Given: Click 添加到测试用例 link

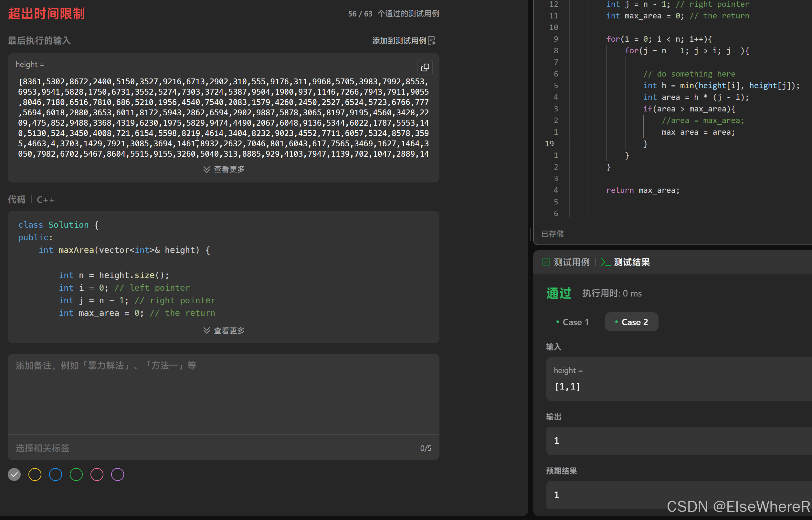Looking at the screenshot, I should pyautogui.click(x=399, y=41).
